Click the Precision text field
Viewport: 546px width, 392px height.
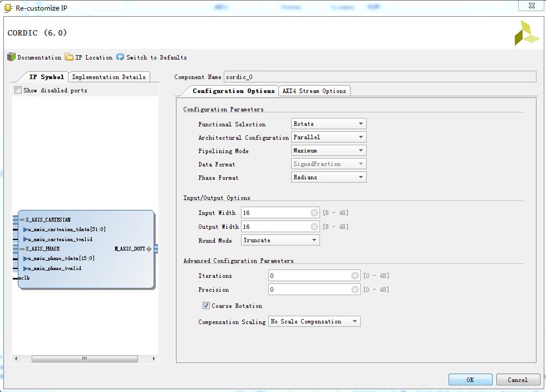314,290
